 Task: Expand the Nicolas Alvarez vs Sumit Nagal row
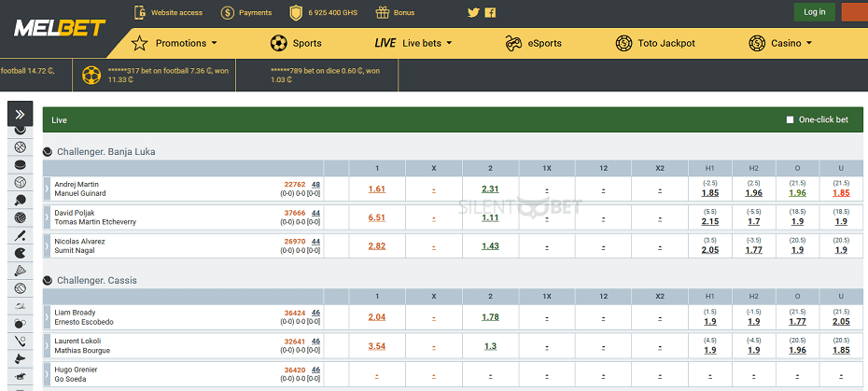pos(47,246)
